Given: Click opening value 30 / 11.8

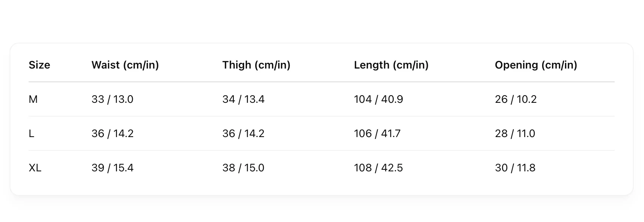Looking at the screenshot, I should (x=515, y=168).
